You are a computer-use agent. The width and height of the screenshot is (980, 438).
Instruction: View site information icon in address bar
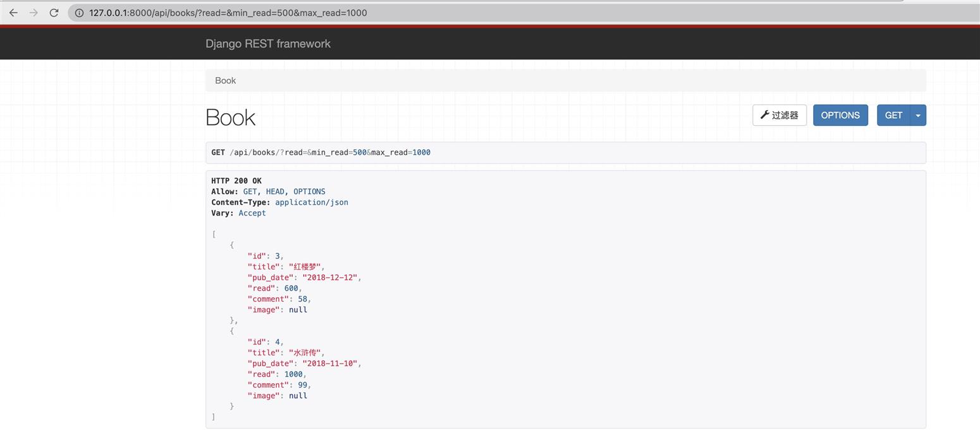point(79,13)
